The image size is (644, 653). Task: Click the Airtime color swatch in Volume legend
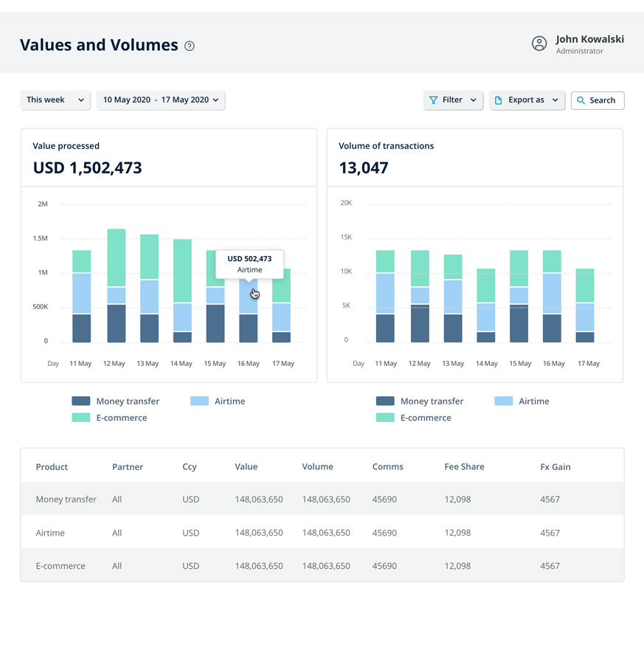tap(503, 401)
